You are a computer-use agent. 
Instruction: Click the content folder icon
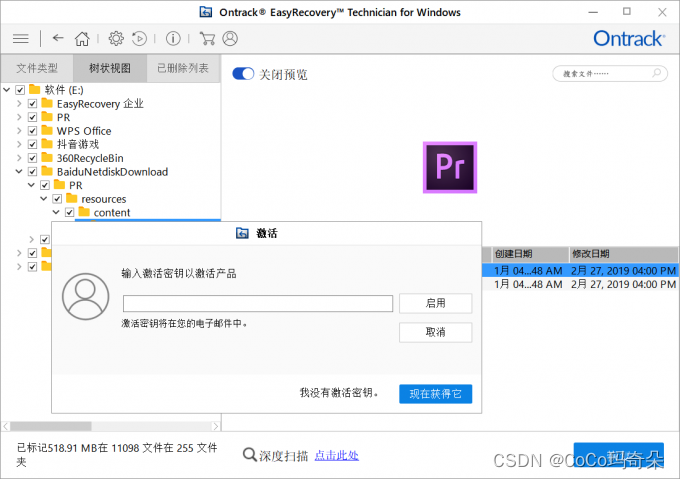click(84, 212)
